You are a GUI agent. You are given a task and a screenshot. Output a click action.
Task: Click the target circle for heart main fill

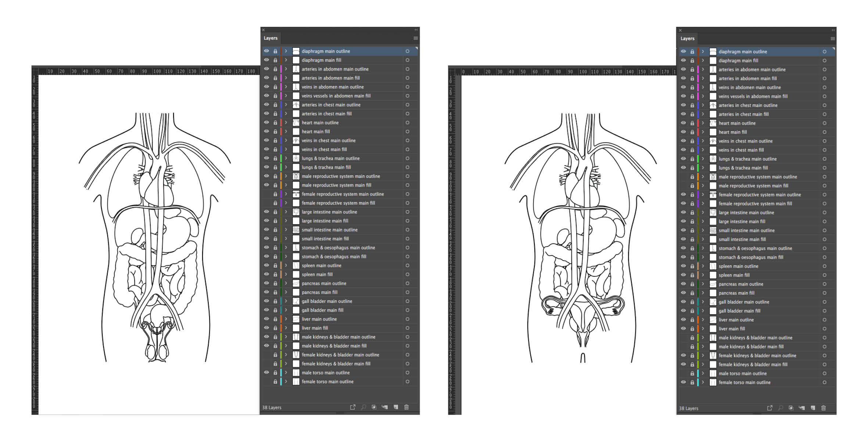coord(407,132)
